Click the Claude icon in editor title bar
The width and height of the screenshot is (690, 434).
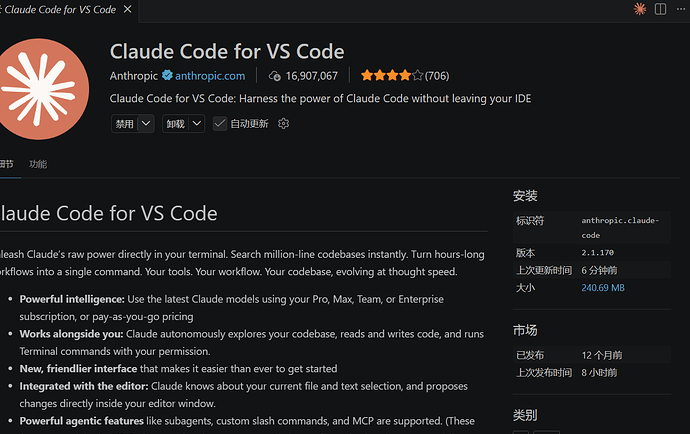coord(640,9)
